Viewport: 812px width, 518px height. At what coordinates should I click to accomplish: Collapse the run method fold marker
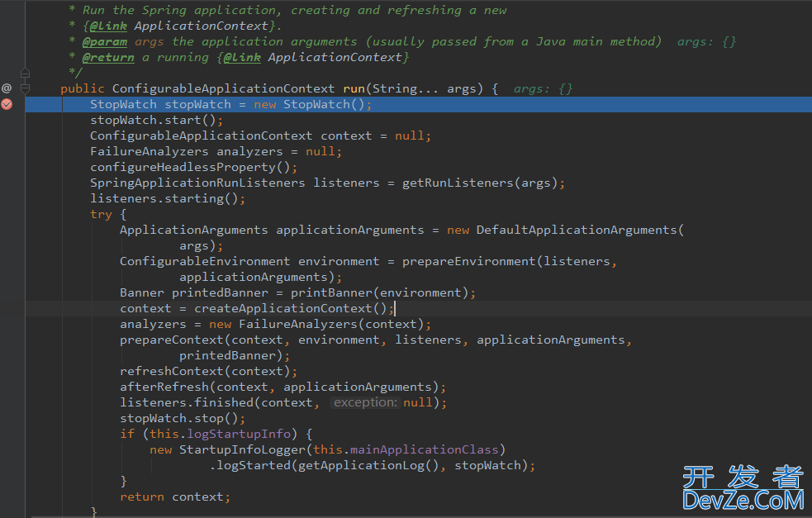(25, 88)
